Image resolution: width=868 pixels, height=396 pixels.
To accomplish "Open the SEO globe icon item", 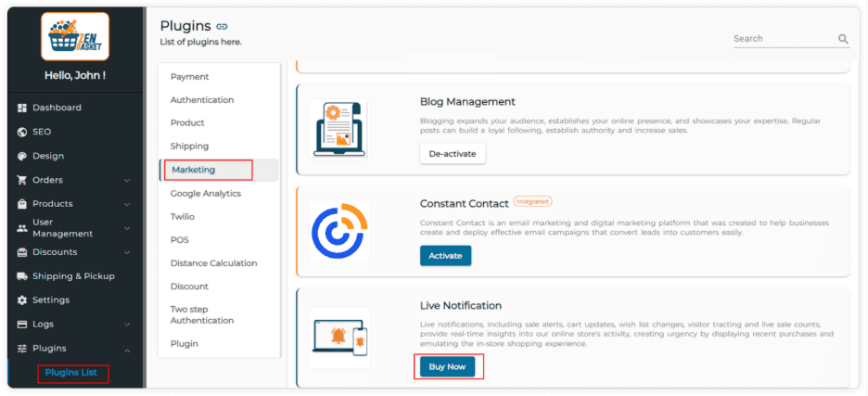I will click(x=22, y=132).
